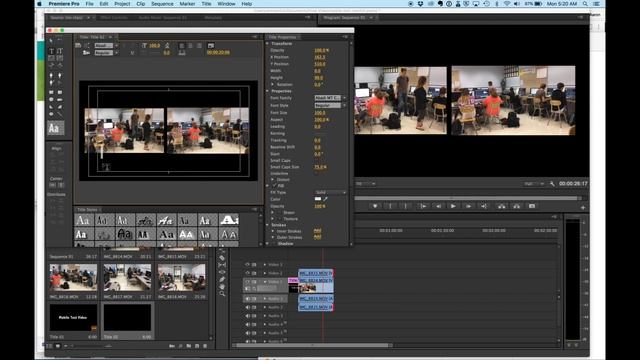Click the Font Size value in Properties

tap(320, 113)
